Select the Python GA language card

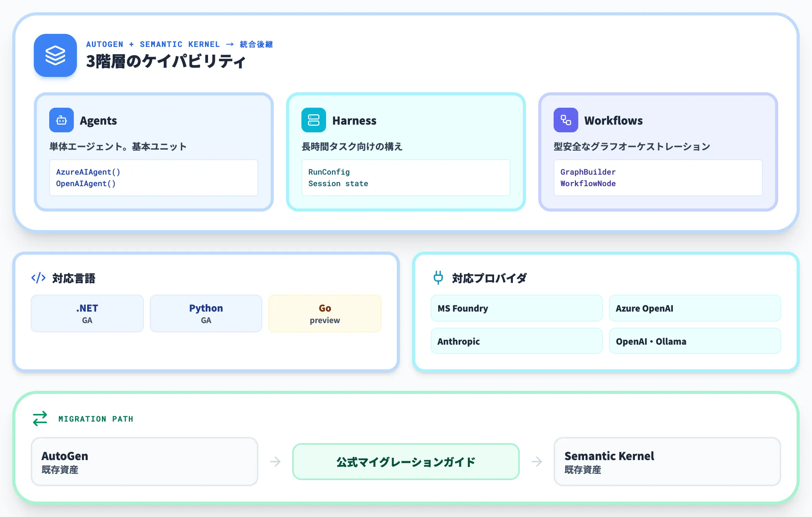pos(206,314)
